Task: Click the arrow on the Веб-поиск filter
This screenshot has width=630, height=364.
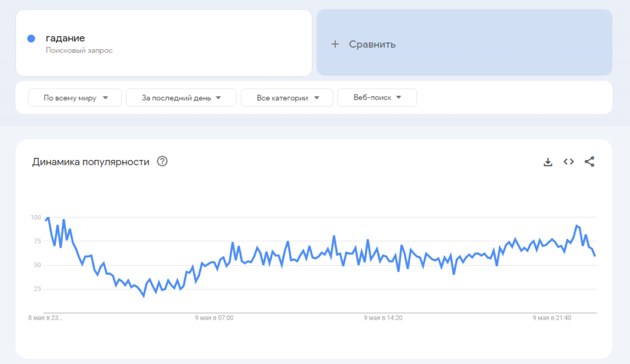Action: [399, 97]
